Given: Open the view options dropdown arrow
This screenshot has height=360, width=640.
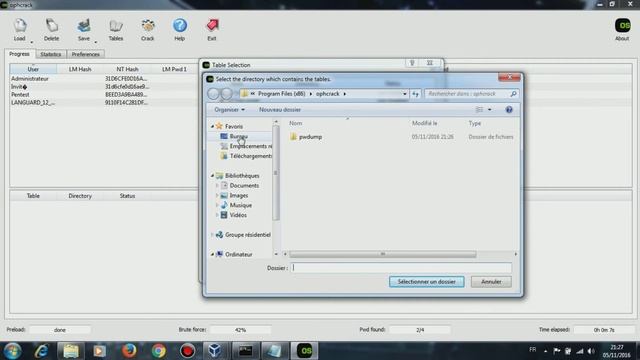Looking at the screenshot, I should click(489, 109).
